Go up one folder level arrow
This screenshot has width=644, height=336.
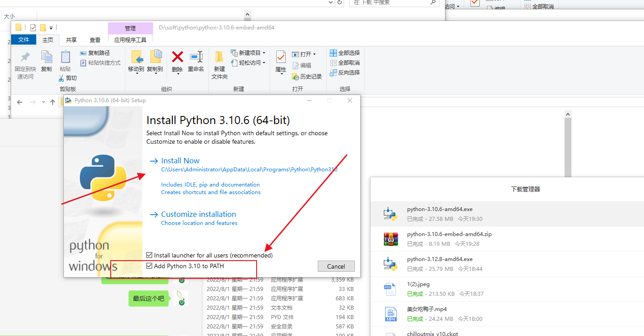click(x=53, y=102)
